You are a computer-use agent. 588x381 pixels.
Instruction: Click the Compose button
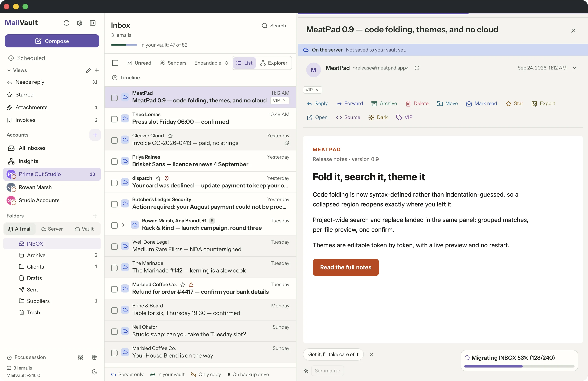[52, 41]
